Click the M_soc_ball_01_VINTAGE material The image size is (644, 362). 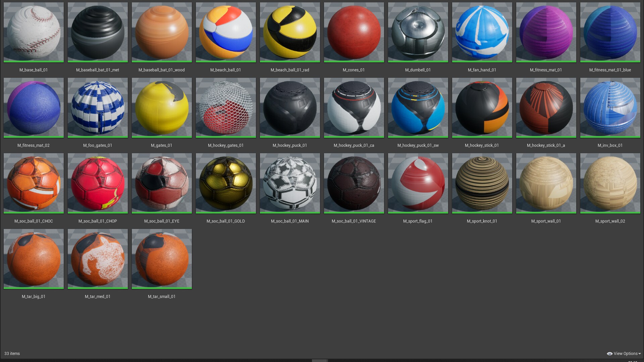click(x=354, y=183)
